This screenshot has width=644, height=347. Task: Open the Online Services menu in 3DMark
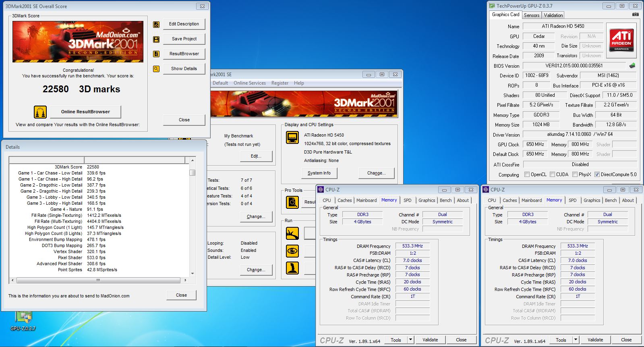pos(250,83)
